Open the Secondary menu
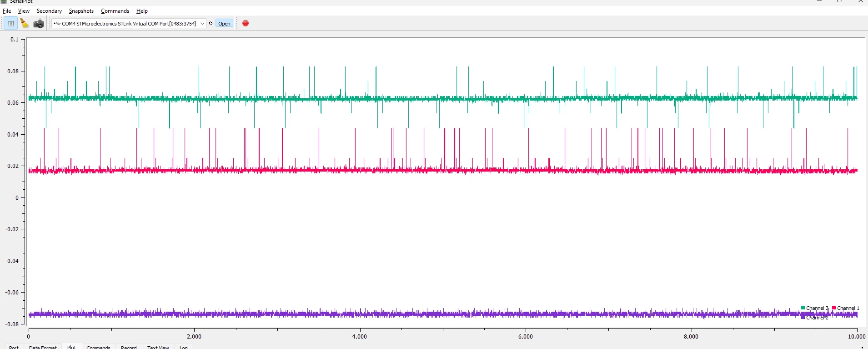Image resolution: width=868 pixels, height=349 pixels. tap(49, 11)
